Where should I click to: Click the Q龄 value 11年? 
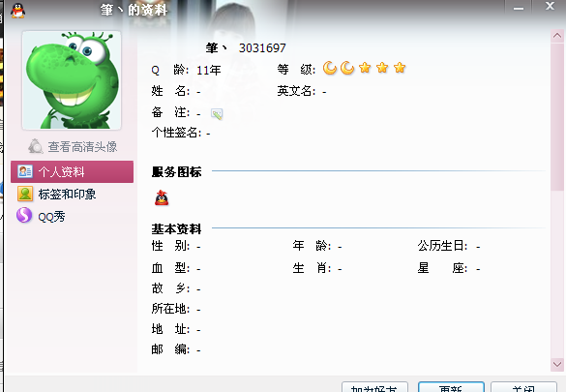[209, 70]
